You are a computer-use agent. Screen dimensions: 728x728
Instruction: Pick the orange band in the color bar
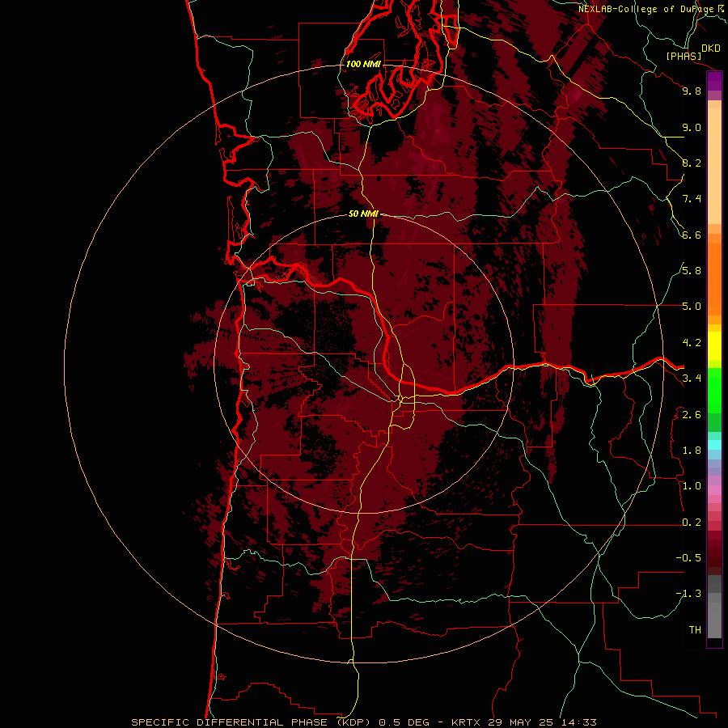point(714,279)
